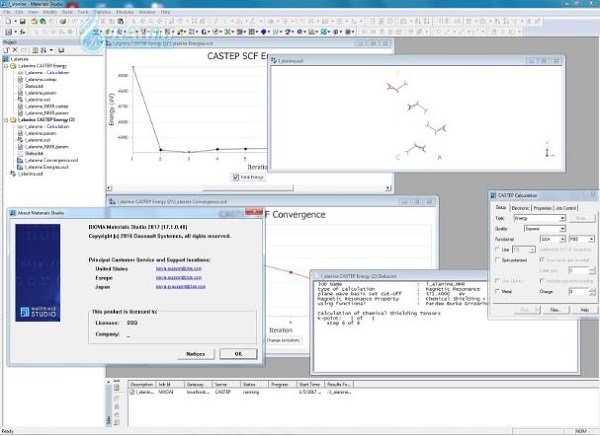Image resolution: width=600 pixels, height=436 pixels.
Task: Click the document icon in Status.txt window title
Action: 316,276
